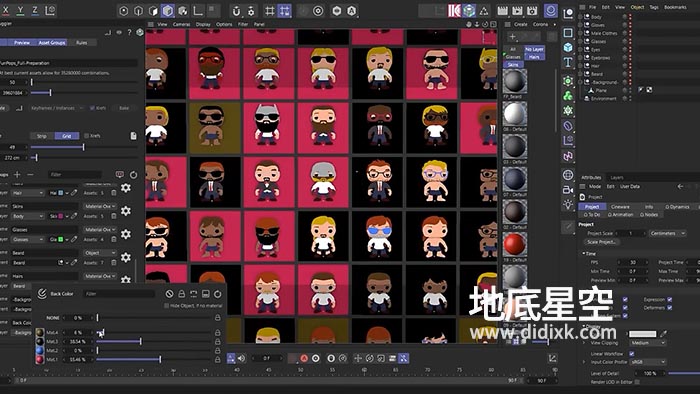Filter materials by No Layer
700x394 pixels.
534,49
